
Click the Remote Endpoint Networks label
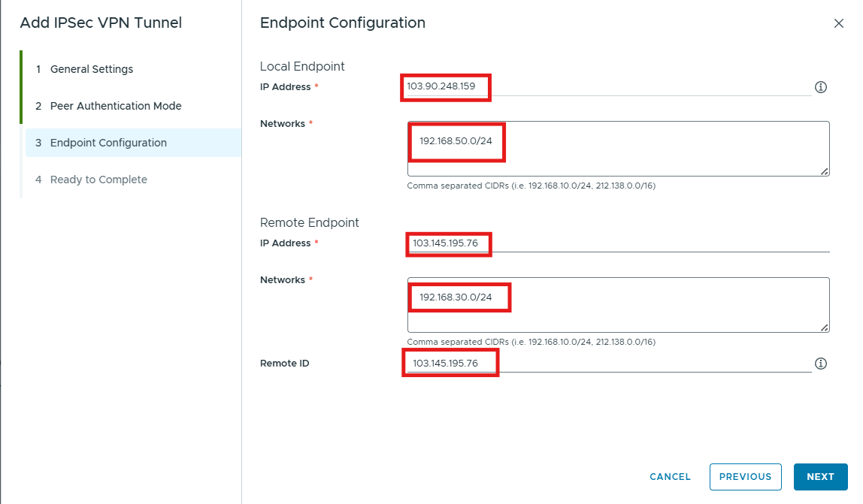point(283,280)
